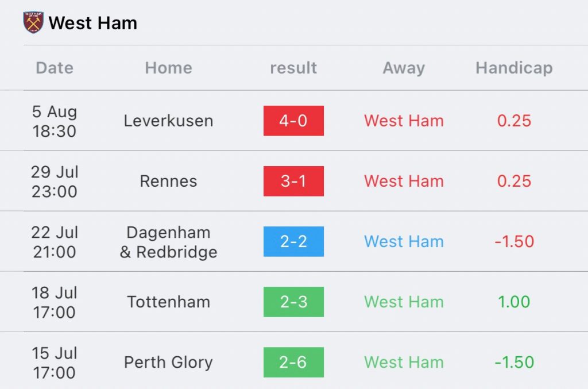This screenshot has width=588, height=389.
Task: Open the blue 2-2 result badge
Action: click(x=293, y=241)
